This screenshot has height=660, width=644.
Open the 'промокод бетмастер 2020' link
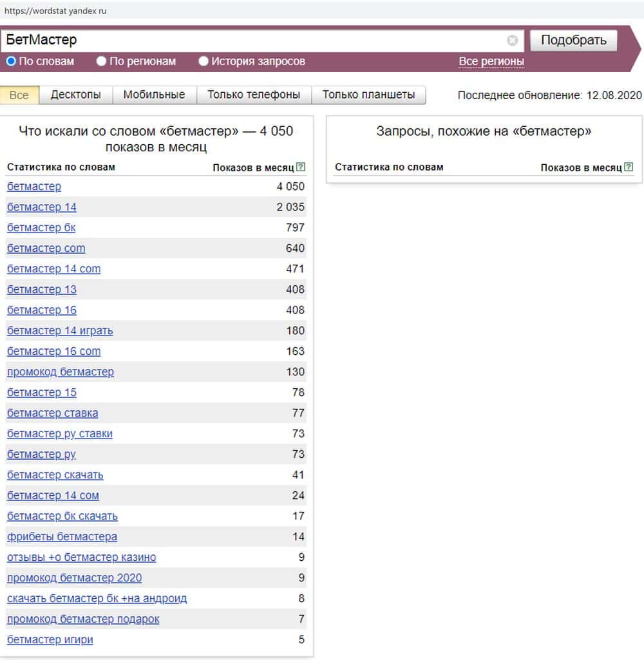click(x=75, y=578)
